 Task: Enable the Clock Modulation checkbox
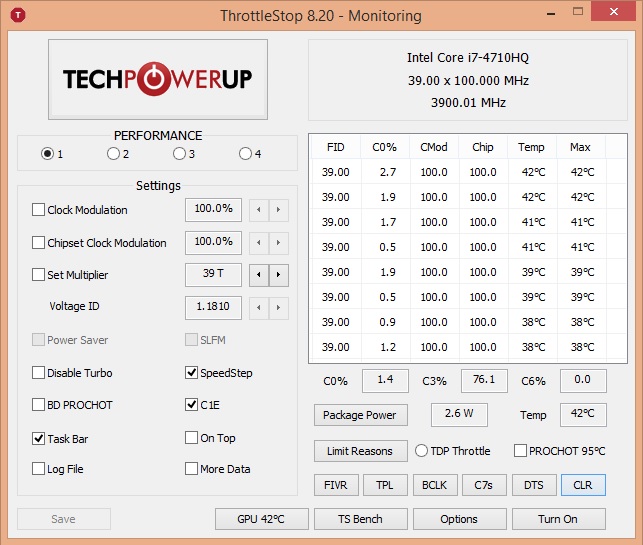point(39,210)
